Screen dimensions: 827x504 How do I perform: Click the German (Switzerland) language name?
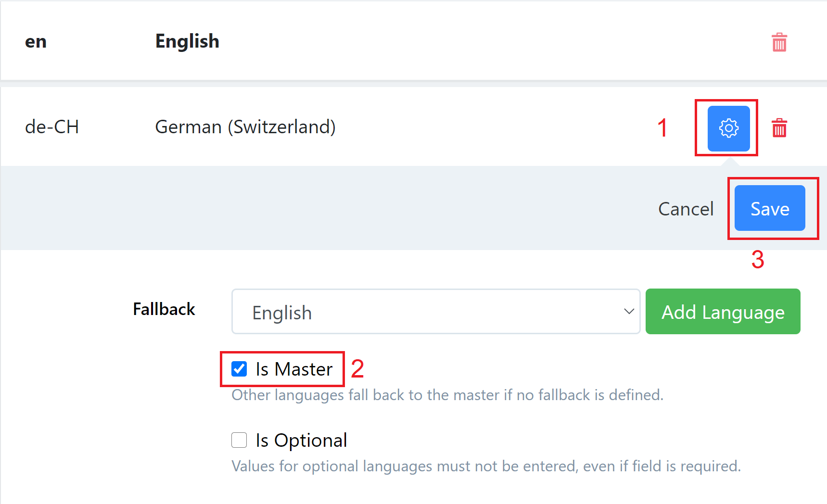[245, 127]
